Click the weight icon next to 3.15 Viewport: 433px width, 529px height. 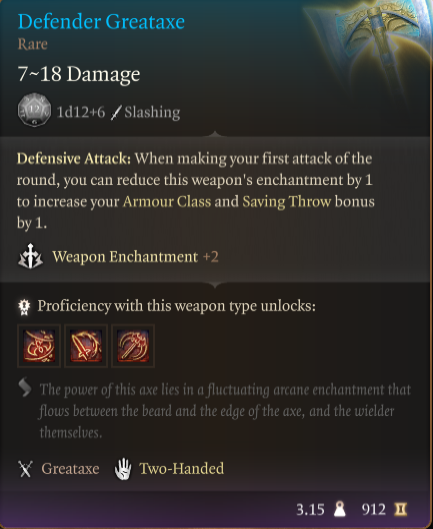[340, 509]
